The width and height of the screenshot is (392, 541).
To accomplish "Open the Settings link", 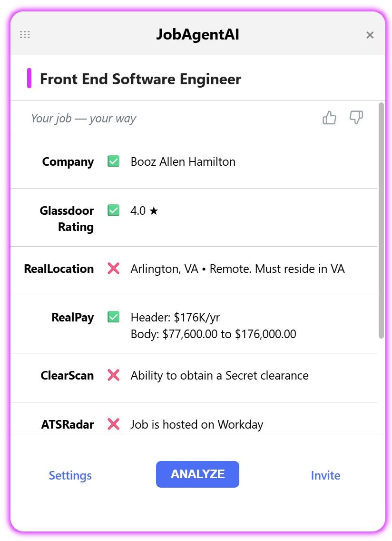I will point(70,475).
